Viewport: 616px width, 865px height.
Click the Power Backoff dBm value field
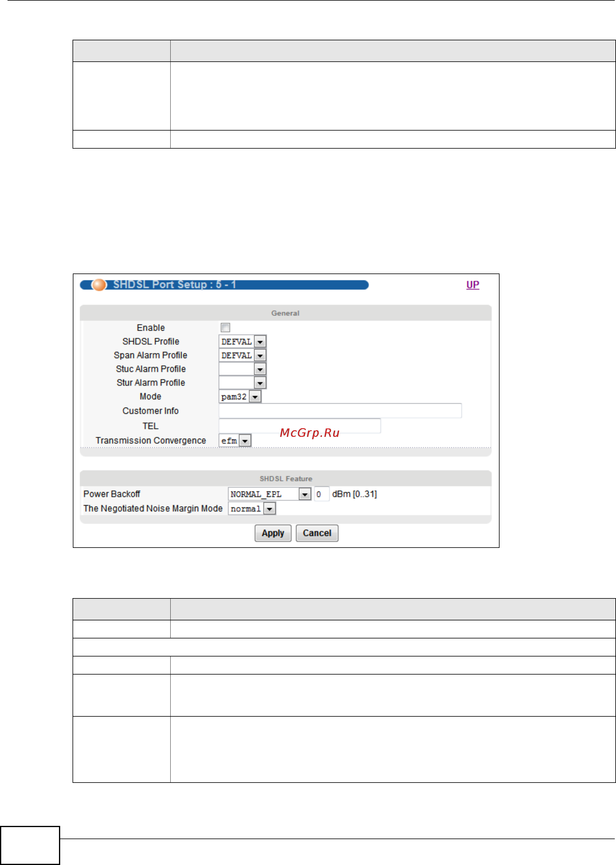[x=321, y=494]
